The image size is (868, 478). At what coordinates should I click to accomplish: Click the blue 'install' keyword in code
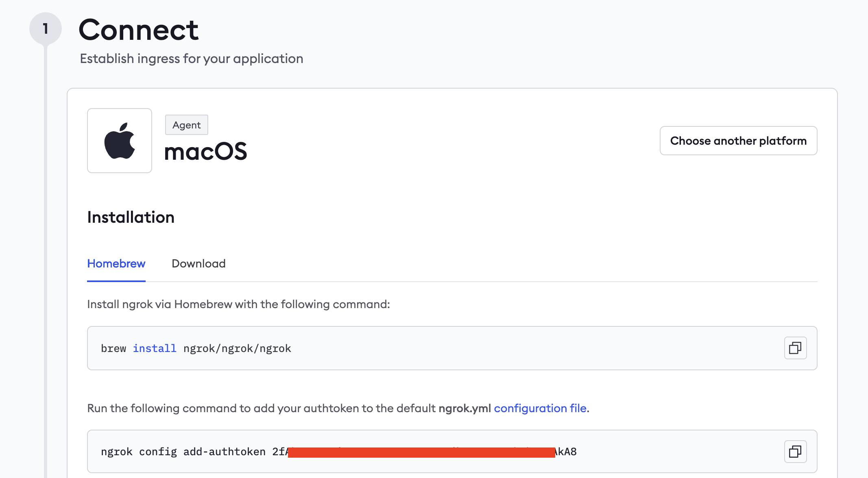coord(155,348)
